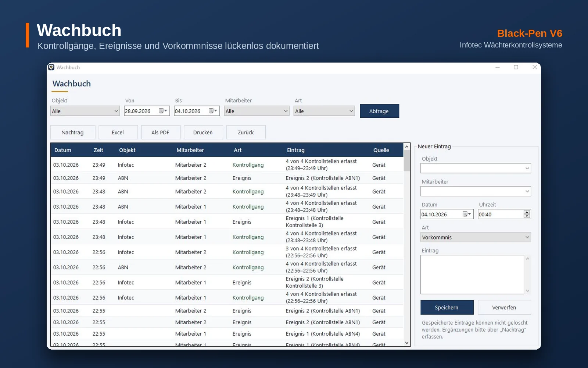Select the row 'Ereignis 1 (Kontrollstelle ABN4)' at 22:55
588x368 pixels.
click(x=227, y=334)
